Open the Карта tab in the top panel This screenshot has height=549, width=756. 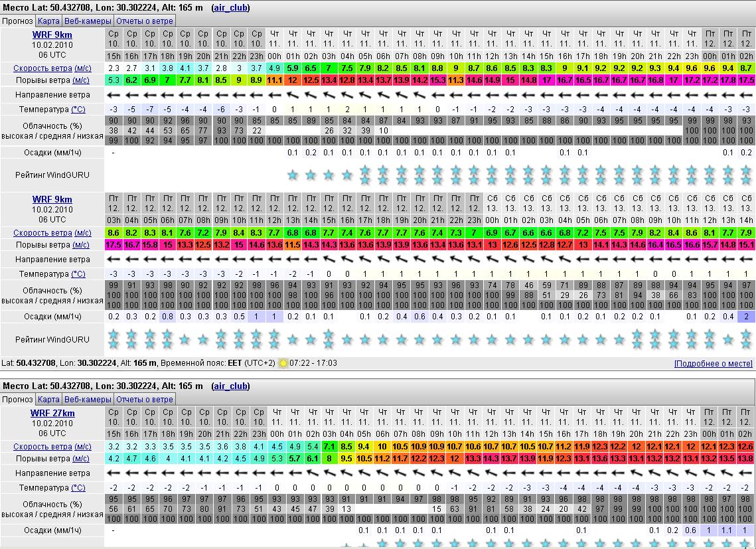[x=48, y=21]
